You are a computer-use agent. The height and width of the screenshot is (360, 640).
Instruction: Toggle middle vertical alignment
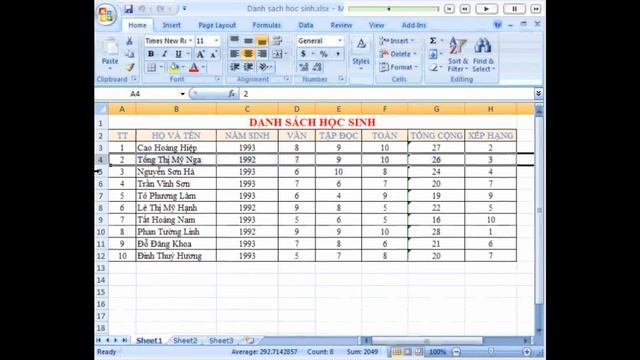coord(248,40)
